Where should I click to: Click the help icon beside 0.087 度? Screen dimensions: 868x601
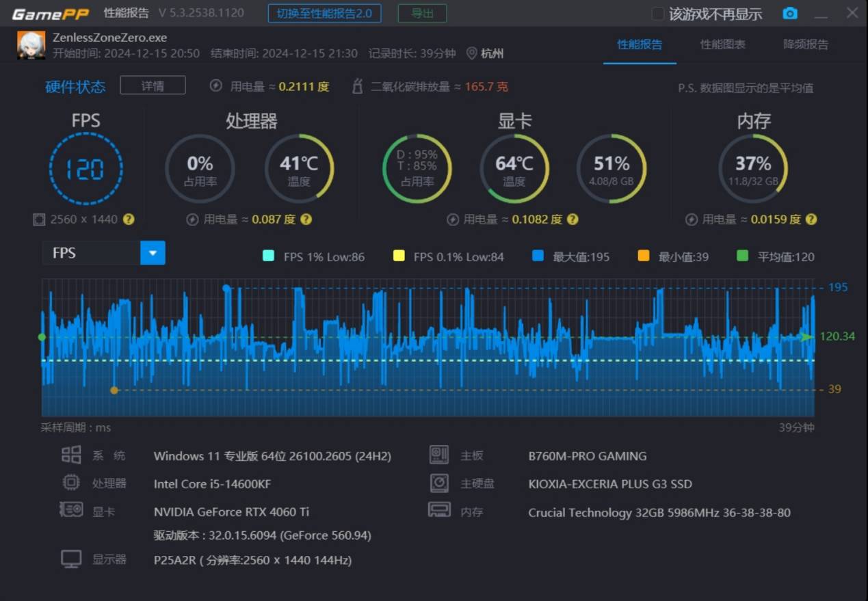(306, 219)
